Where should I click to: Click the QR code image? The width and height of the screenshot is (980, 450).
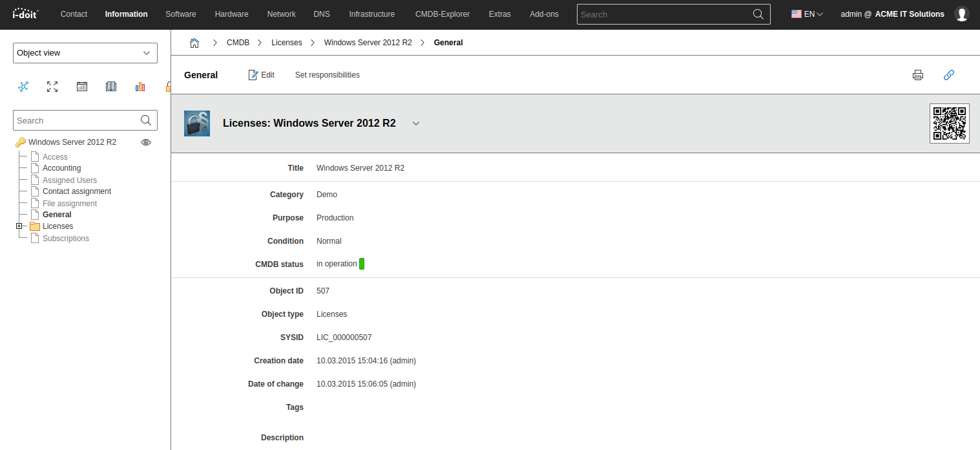[950, 123]
